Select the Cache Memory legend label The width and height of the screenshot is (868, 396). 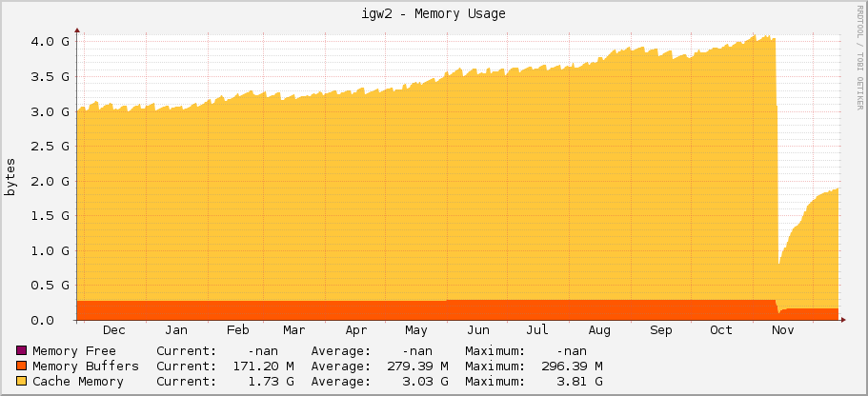pyautogui.click(x=78, y=382)
